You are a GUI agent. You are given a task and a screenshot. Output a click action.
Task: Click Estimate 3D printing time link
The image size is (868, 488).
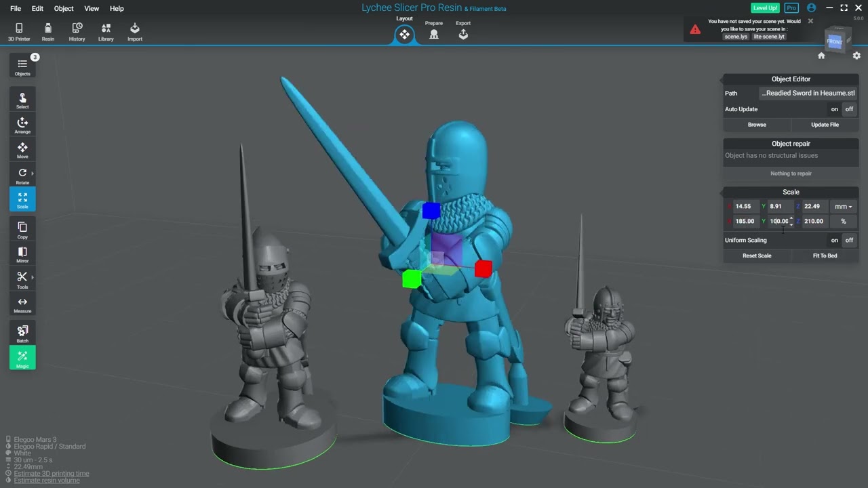52,474
